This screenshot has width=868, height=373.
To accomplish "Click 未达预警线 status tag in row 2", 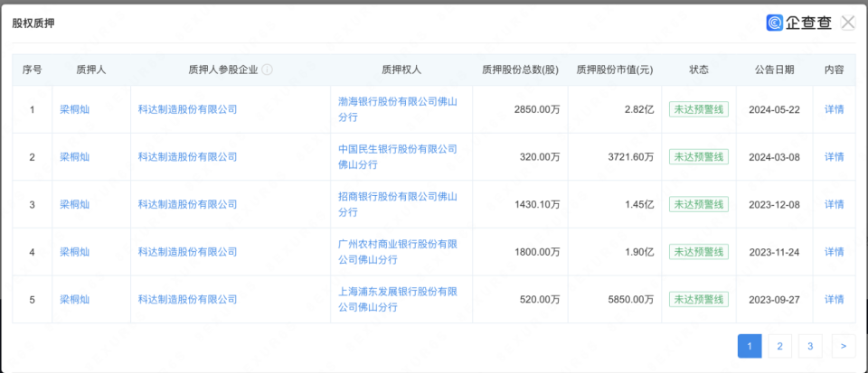I will pyautogui.click(x=699, y=157).
